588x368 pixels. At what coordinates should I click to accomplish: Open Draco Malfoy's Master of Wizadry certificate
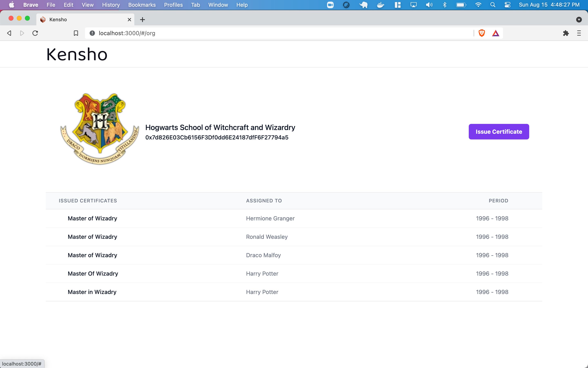point(92,255)
